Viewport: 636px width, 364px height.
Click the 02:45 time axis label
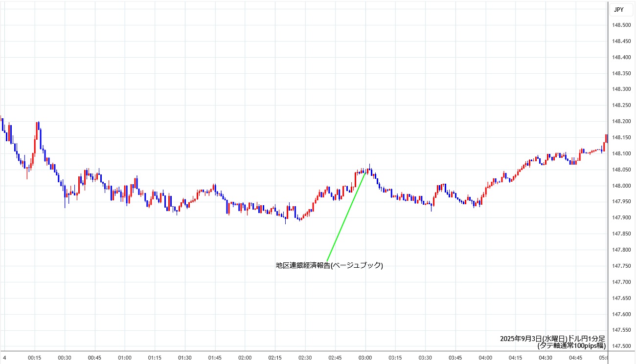coord(335,358)
